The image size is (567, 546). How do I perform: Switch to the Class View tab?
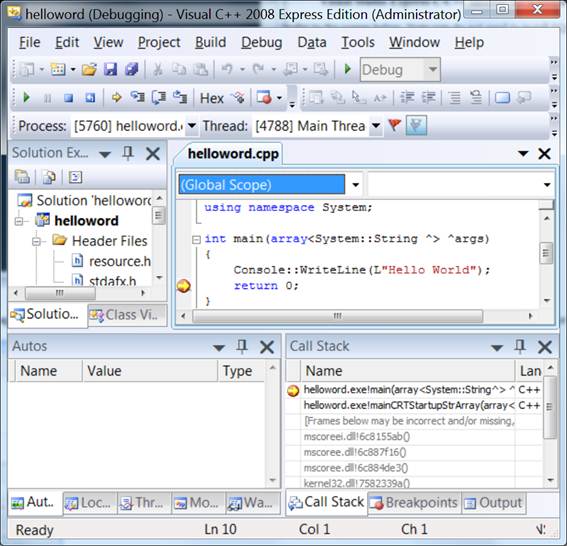(127, 315)
